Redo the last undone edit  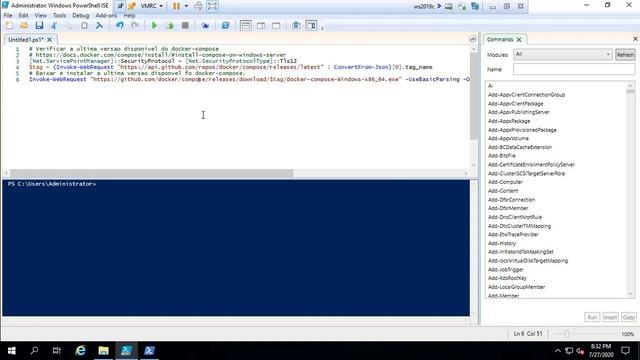(x=135, y=26)
